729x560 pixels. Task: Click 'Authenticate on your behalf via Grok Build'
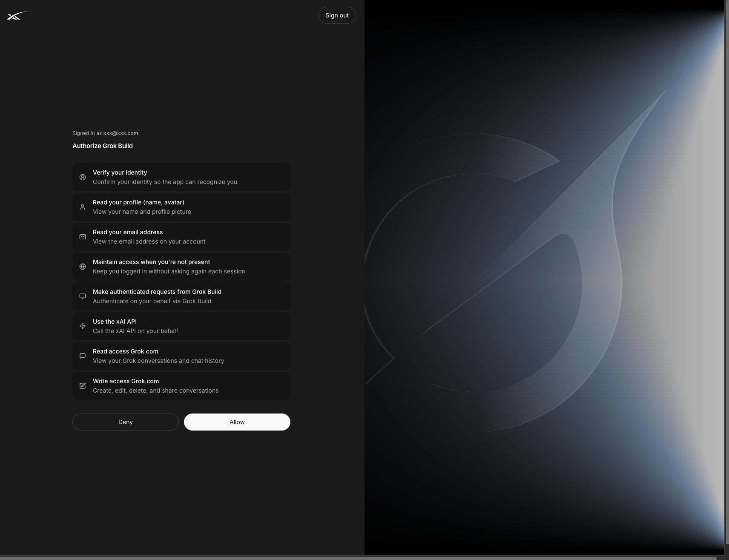152,301
